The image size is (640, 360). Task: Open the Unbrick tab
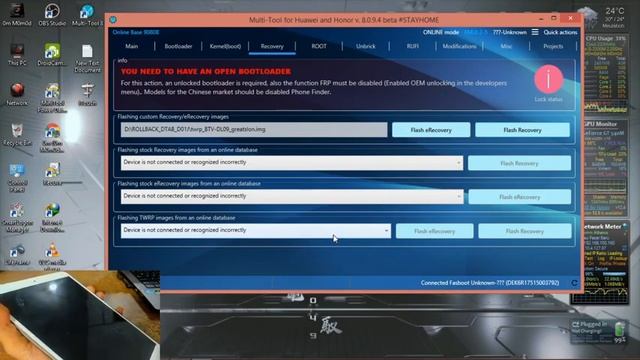(366, 47)
